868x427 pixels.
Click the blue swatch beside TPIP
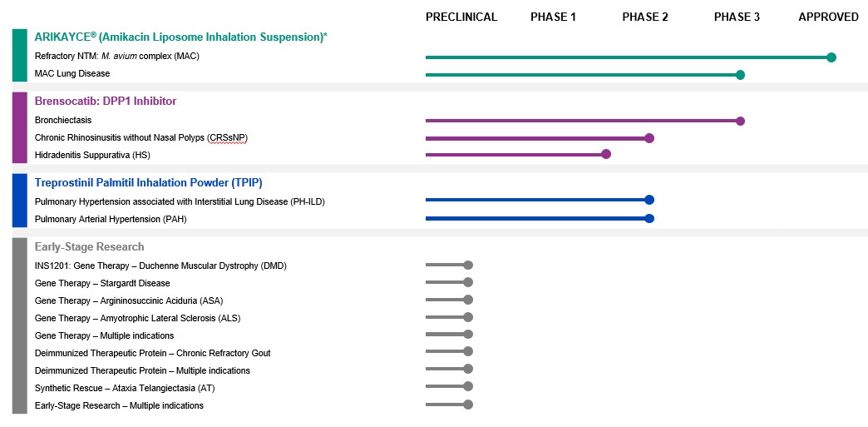pos(20,200)
